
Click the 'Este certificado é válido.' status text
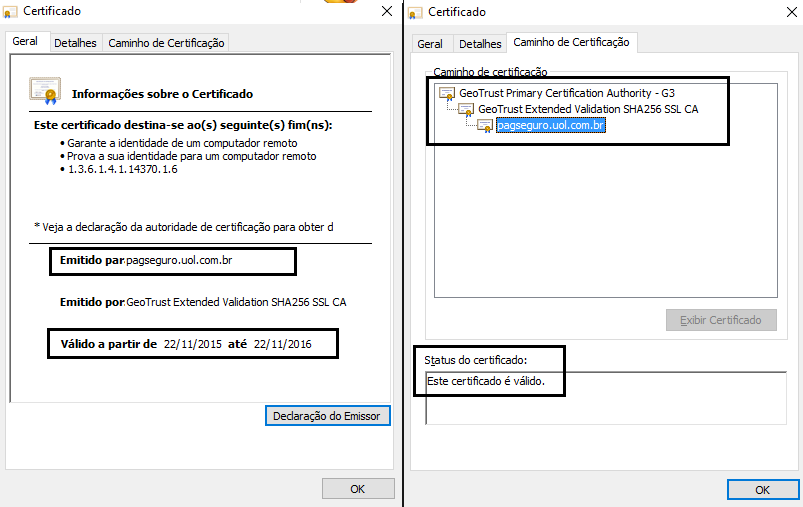click(x=486, y=381)
